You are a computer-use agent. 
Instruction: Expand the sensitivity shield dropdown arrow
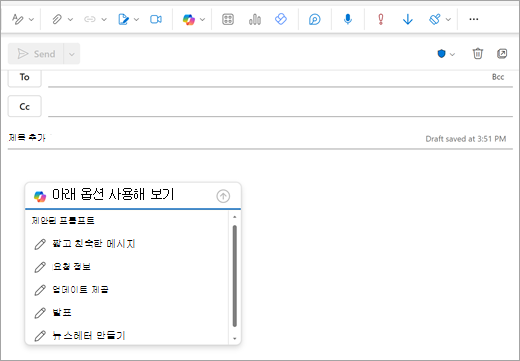[x=452, y=54]
